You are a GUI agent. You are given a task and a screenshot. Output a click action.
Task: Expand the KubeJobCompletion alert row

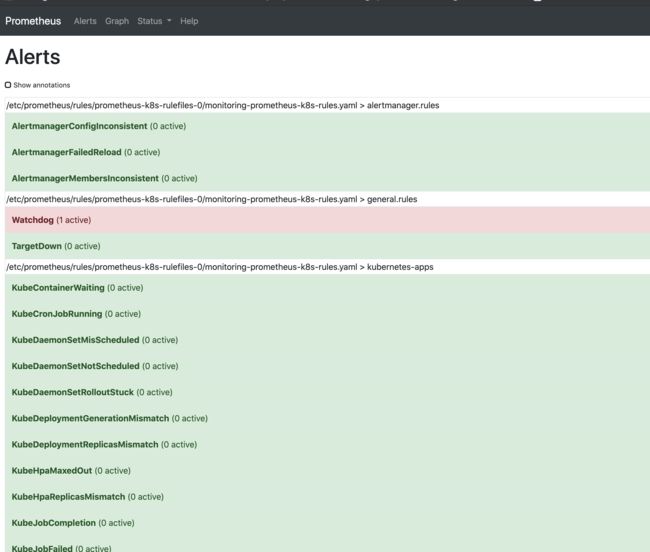pyautogui.click(x=327, y=523)
